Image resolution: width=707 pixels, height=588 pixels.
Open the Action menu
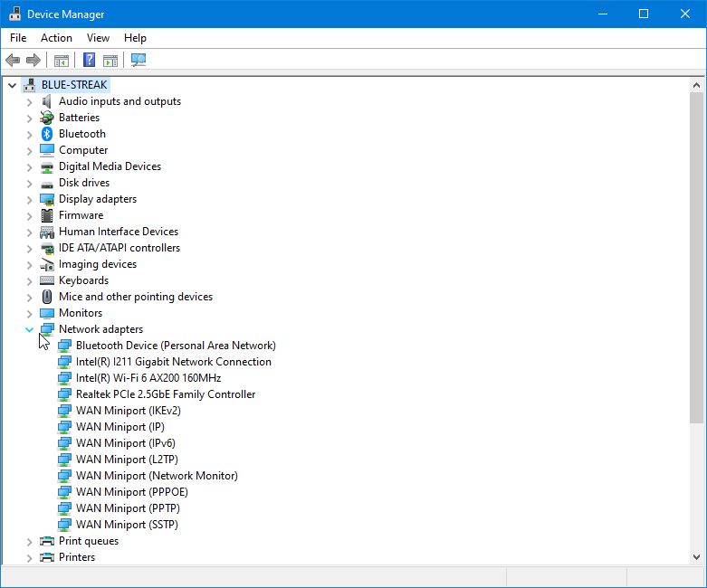pyautogui.click(x=56, y=38)
